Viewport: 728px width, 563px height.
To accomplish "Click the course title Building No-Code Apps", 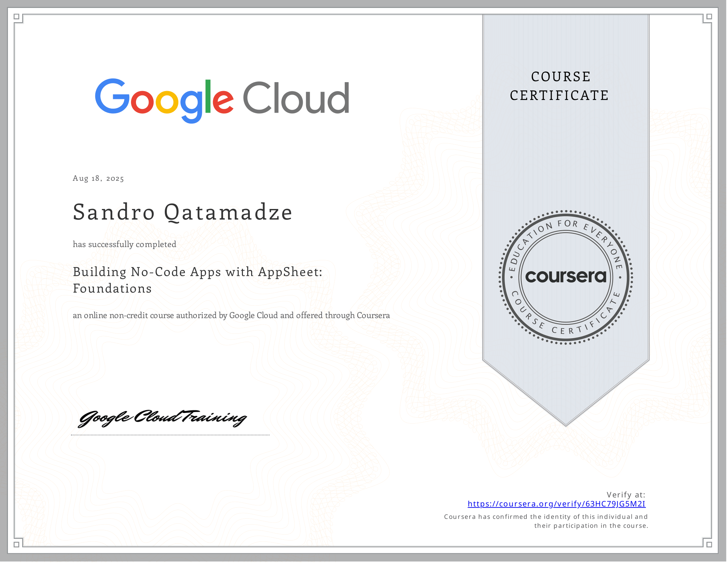I will [197, 272].
